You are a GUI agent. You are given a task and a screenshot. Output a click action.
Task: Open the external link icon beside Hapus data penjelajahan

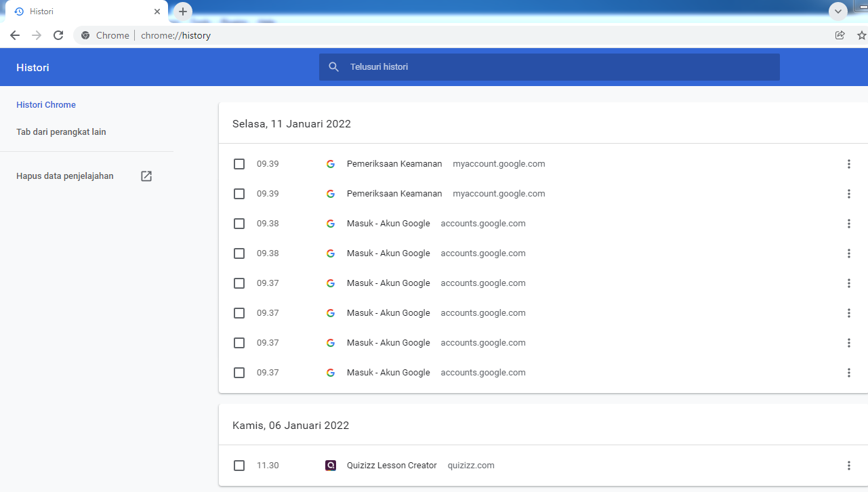[146, 176]
